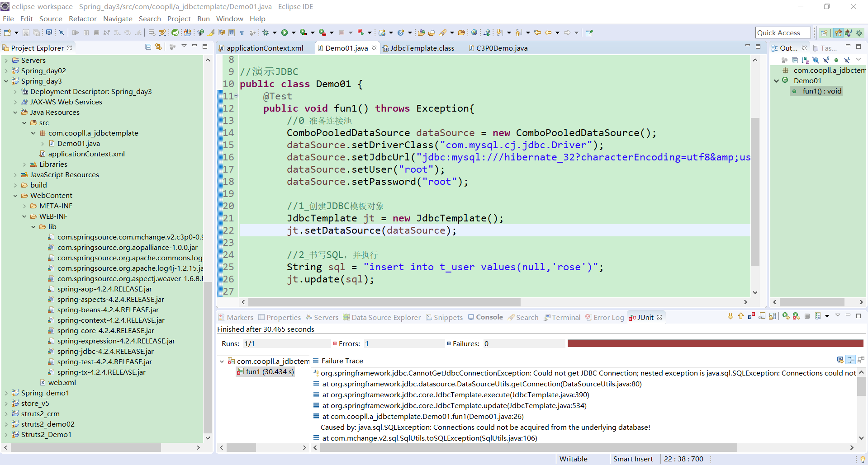Click the Debug bug toolbar icon
Viewport: 868px width, 465px height.
(x=266, y=33)
